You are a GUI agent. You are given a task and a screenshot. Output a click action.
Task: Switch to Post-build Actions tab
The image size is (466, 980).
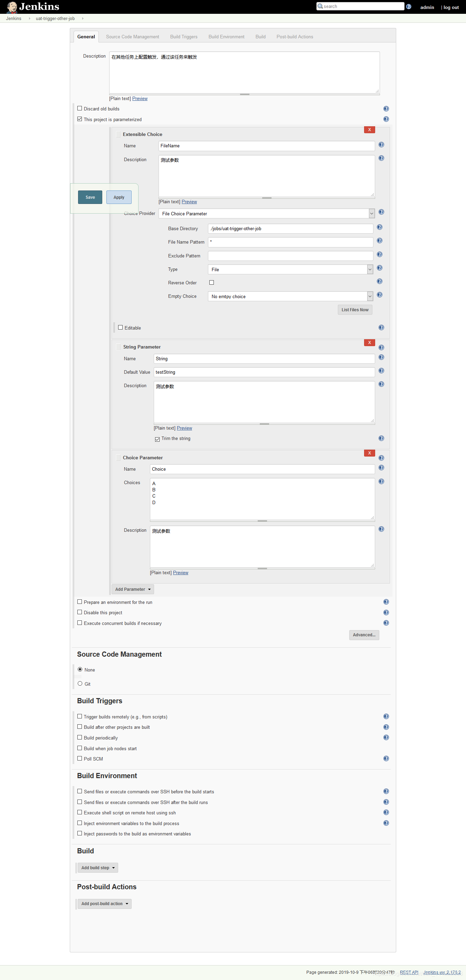pyautogui.click(x=295, y=37)
